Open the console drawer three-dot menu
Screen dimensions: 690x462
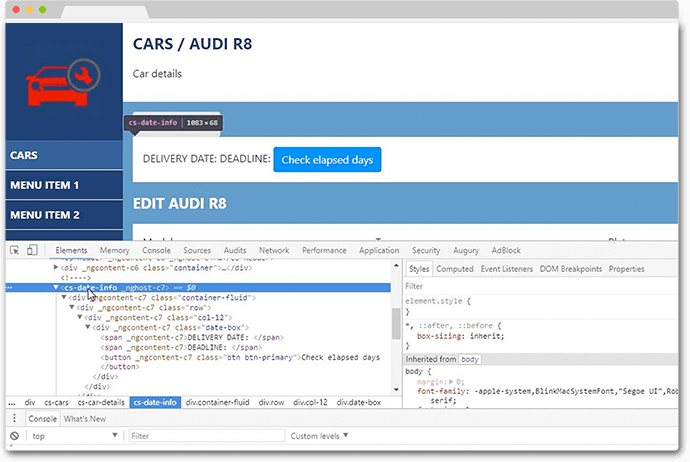click(x=14, y=419)
